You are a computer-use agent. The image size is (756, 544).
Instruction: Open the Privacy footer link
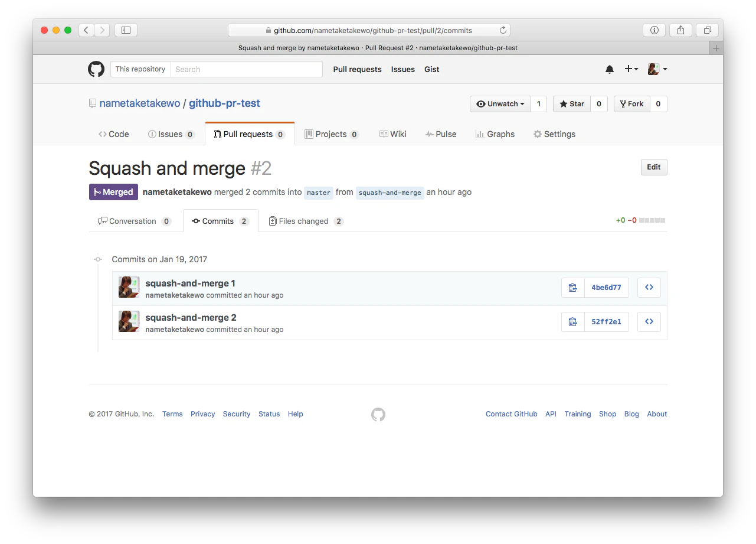(x=202, y=414)
